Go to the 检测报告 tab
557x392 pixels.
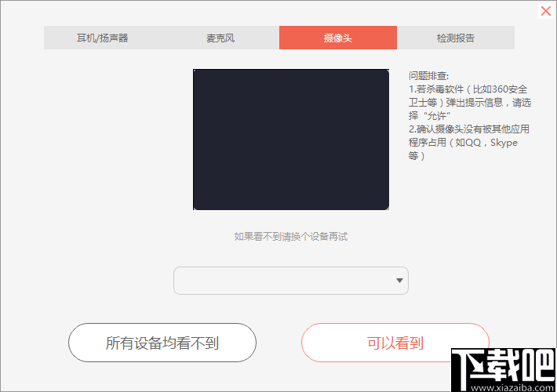pyautogui.click(x=455, y=38)
